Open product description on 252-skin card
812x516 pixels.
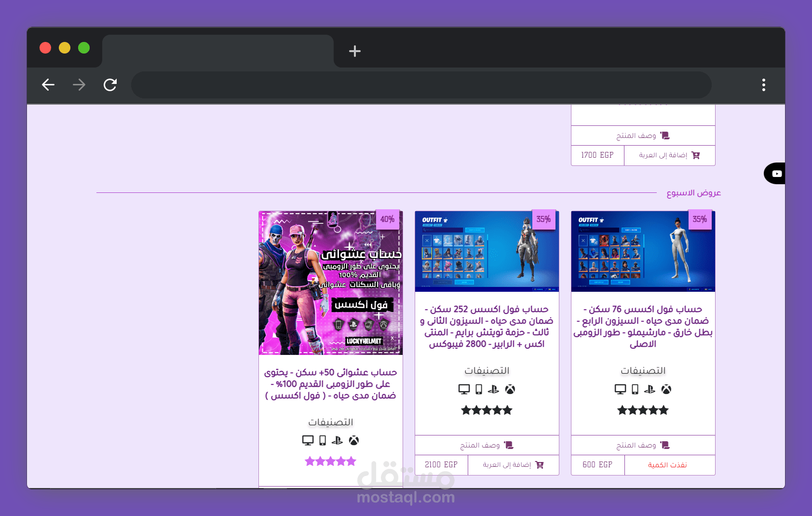[487, 445]
